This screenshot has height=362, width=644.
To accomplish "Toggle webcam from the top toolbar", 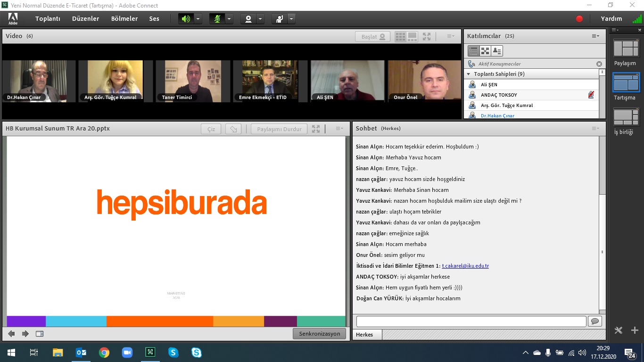I will 248,19.
